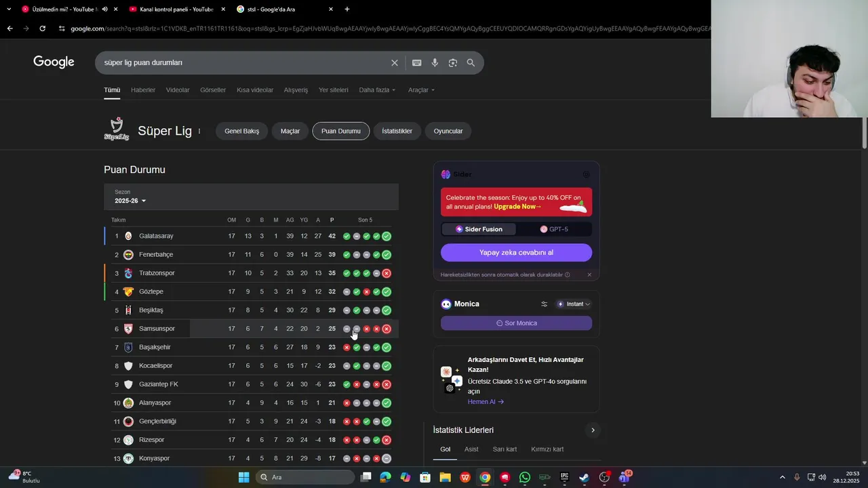Open Microsoft Store from taskbar
The height and width of the screenshot is (488, 868).
click(425, 477)
